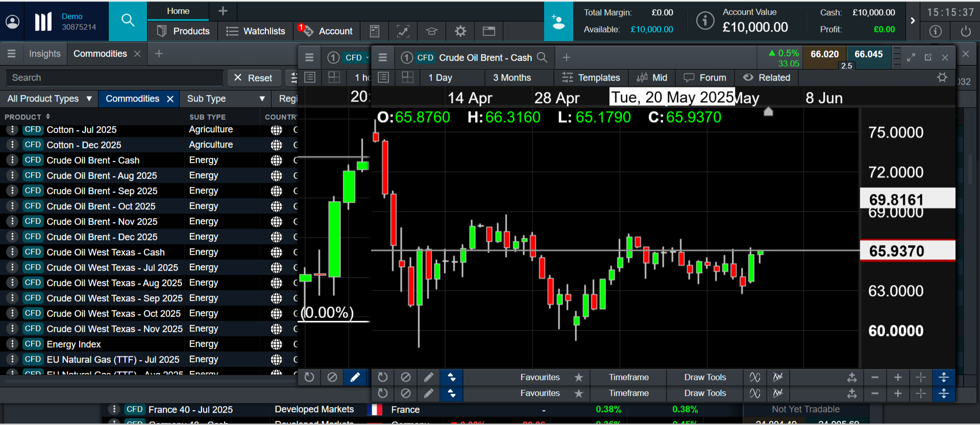Open platform settings gear in top toolbar

tap(460, 31)
